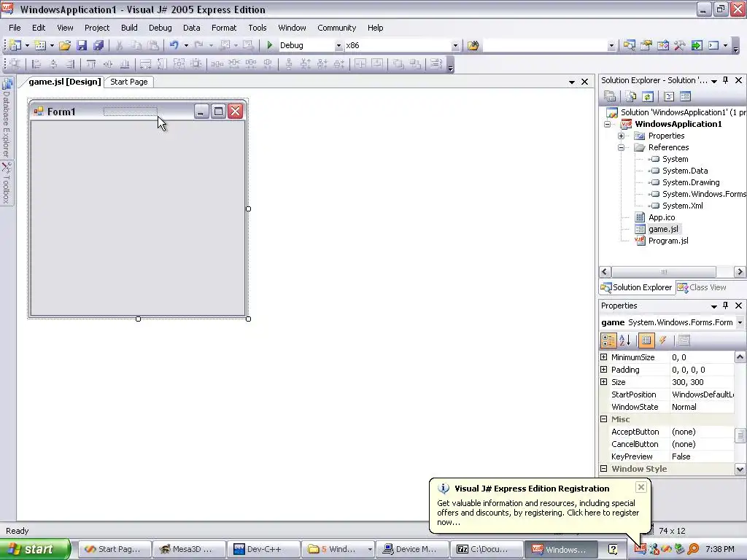Open the Properties Window toolbar icon
The width and height of the screenshot is (747, 560).
[646, 45]
